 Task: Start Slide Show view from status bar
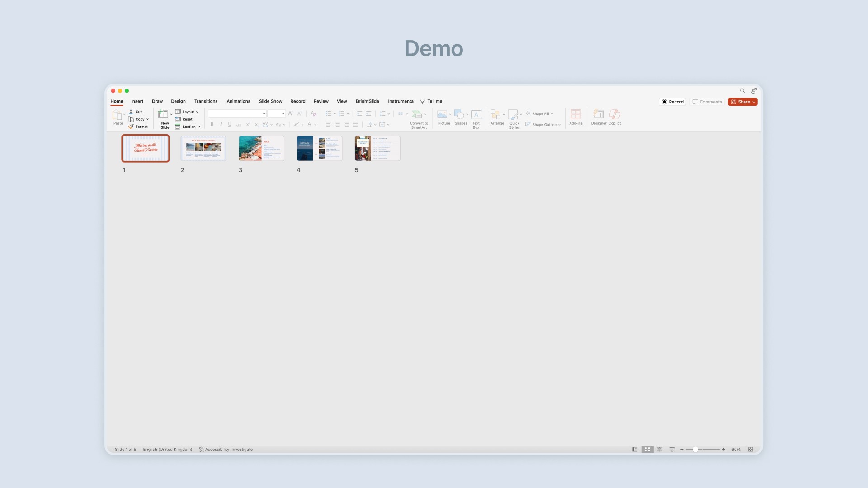(672, 449)
